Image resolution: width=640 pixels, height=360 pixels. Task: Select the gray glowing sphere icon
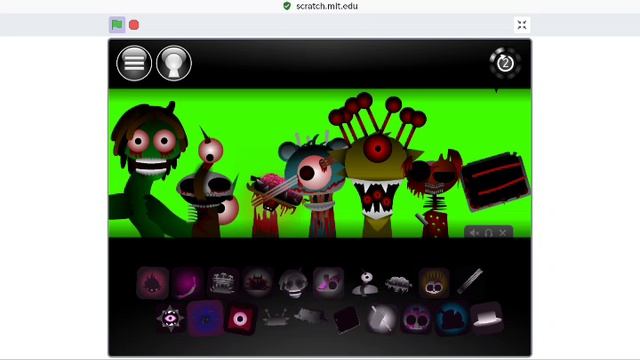[382, 319]
